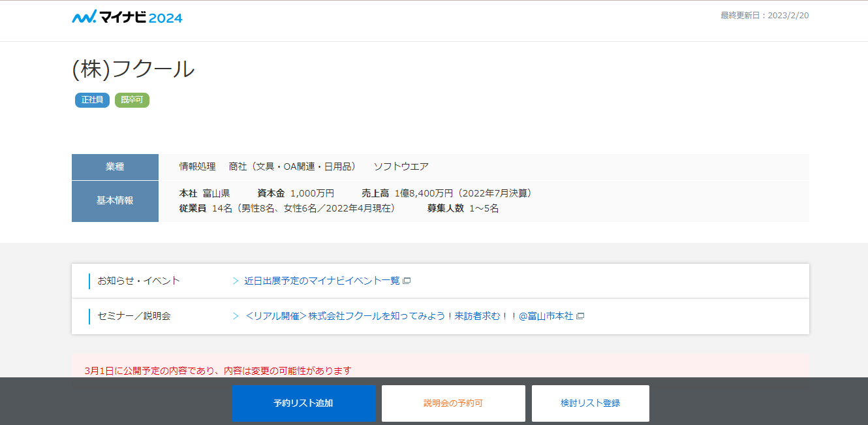Click the arrow before 近日出展予定のマイナビイベント一覧
Screen dimensions: 868x425
(236, 281)
